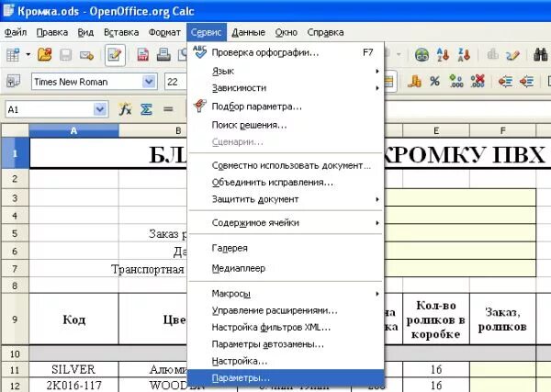Viewport: 551px width, 392px height.
Task: Expand the Защитить документ submenu
Action: 286,199
